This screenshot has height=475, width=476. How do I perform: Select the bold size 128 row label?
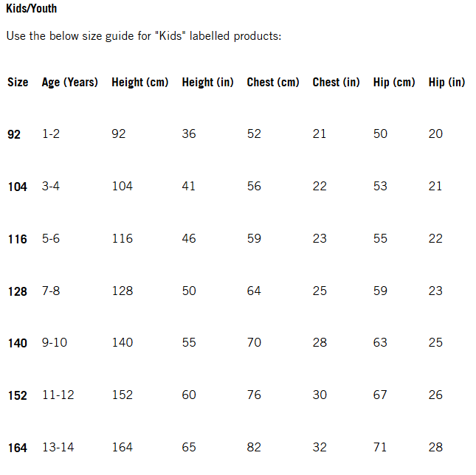pyautogui.click(x=17, y=291)
